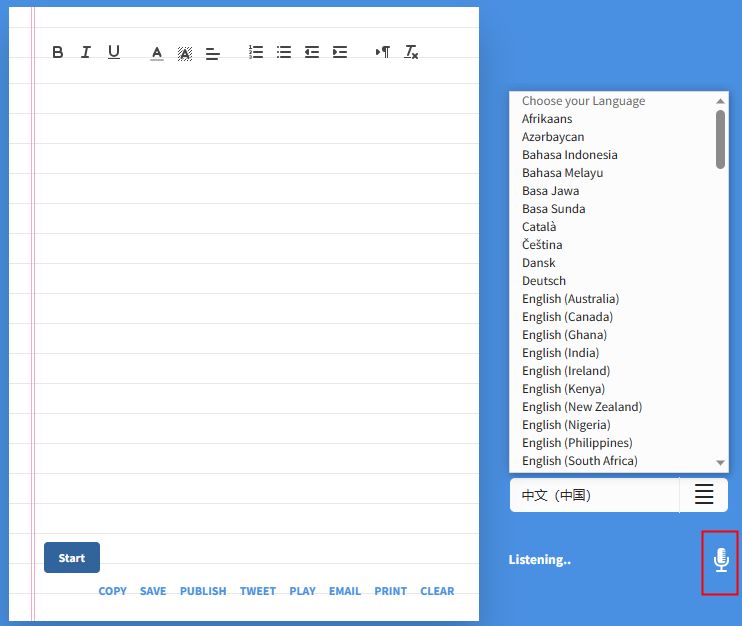
Task: Insert a bulleted list
Action: [x=283, y=52]
